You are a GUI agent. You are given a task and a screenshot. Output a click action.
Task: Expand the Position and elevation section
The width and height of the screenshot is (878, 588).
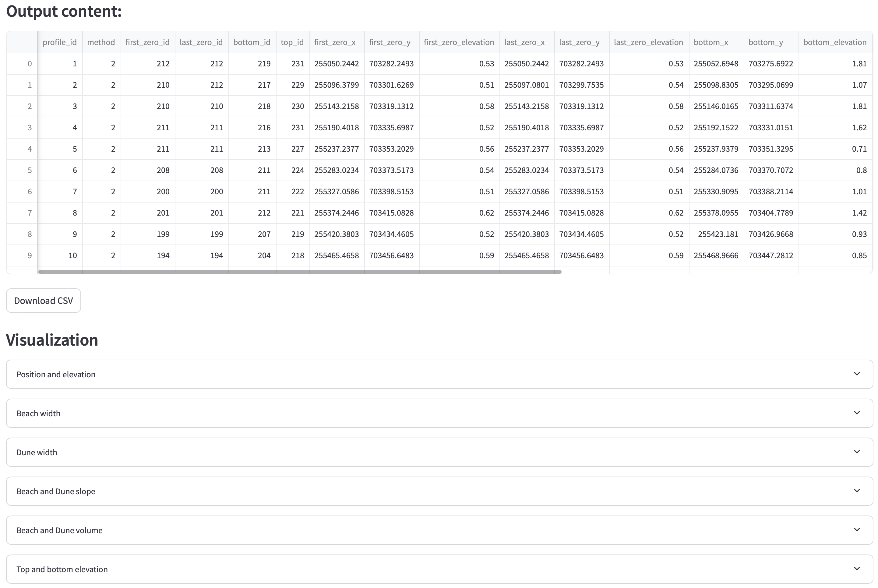pos(439,374)
